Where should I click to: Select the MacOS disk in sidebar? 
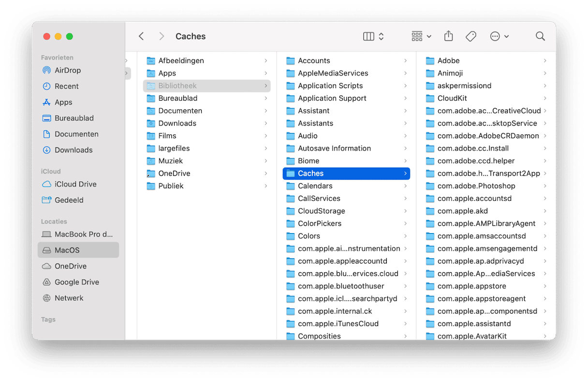(78, 250)
